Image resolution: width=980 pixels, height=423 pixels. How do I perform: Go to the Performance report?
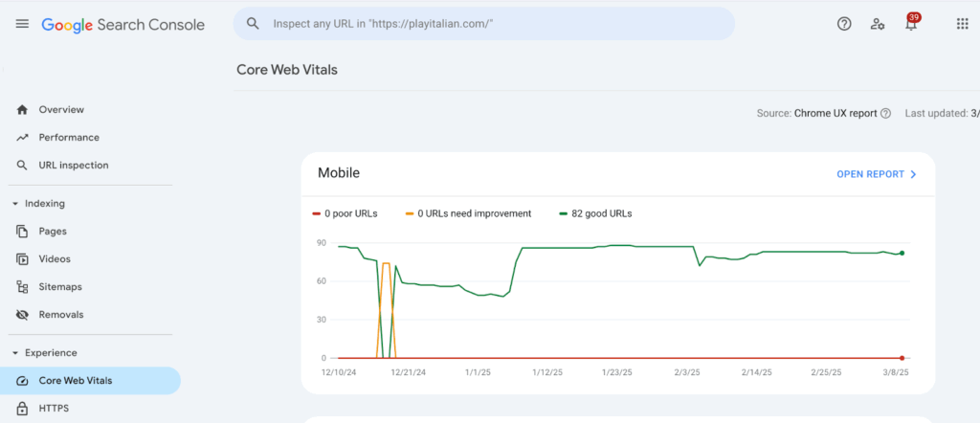pyautogui.click(x=68, y=138)
